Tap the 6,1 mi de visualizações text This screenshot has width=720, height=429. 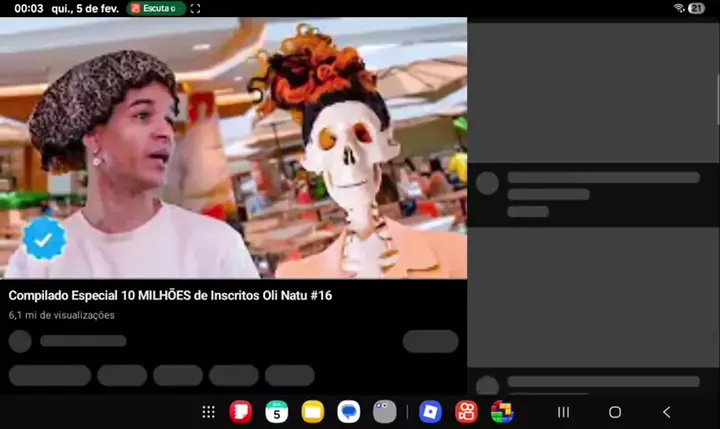pos(61,315)
